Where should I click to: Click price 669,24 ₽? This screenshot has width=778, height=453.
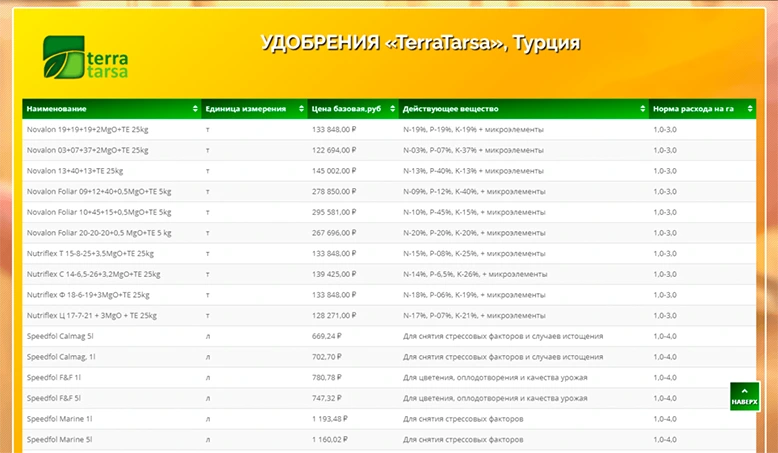click(326, 336)
